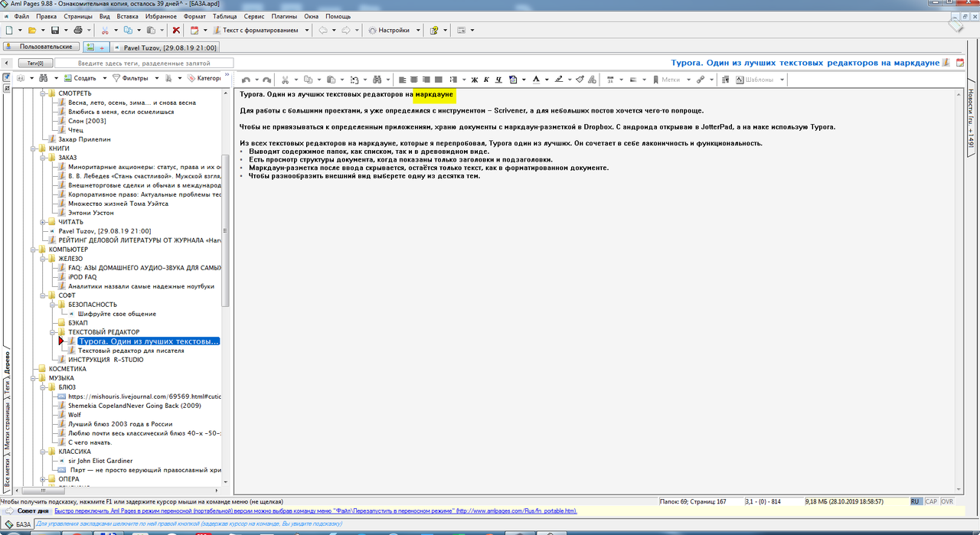
Task: Open a file using the yellow folder icon
Action: (32, 30)
